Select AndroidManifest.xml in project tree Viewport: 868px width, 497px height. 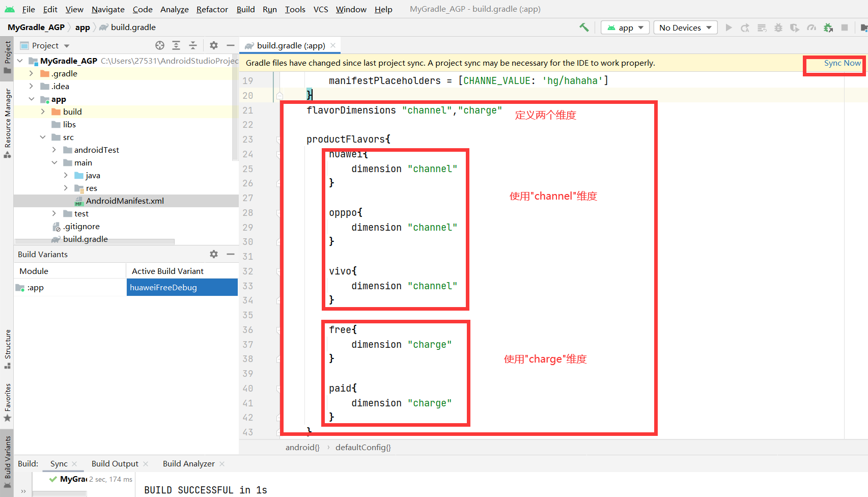[x=126, y=201]
